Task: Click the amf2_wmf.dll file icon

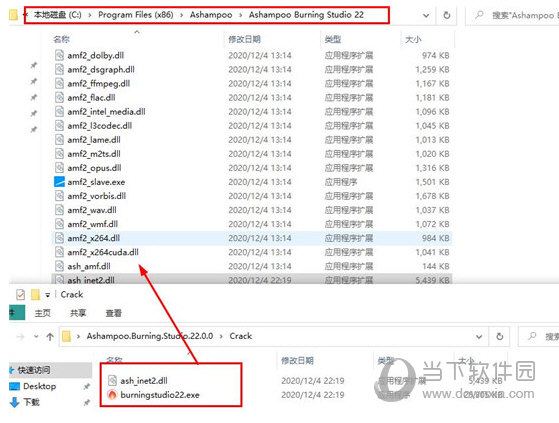Action: [x=59, y=224]
